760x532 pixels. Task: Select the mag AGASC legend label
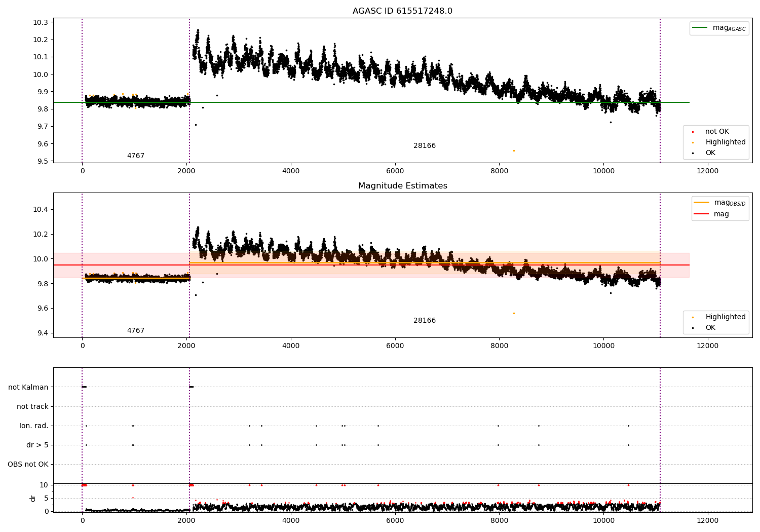729,28
